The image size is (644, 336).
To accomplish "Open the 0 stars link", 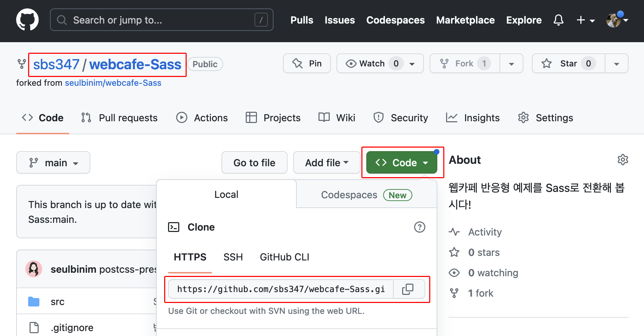I will (474, 252).
